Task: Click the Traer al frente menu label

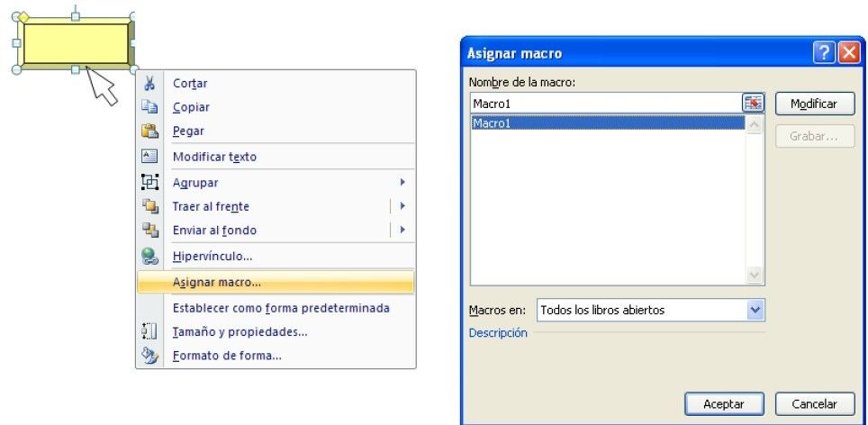Action: click(x=211, y=206)
